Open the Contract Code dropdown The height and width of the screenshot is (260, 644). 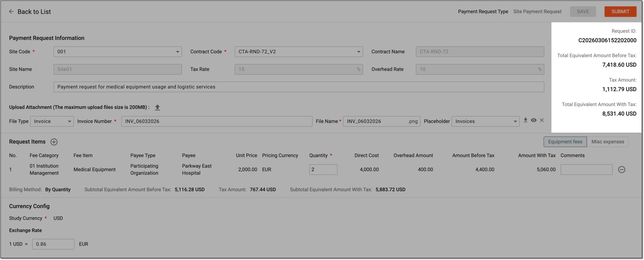click(x=299, y=52)
